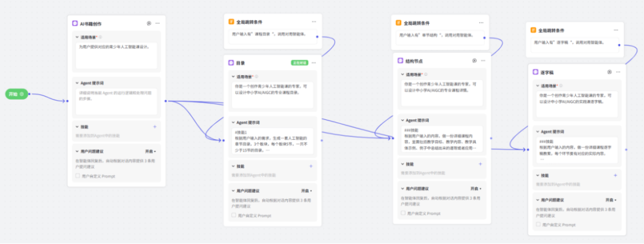The width and height of the screenshot is (644, 244).
Task: Add a skill to the AI书籍创作 node
Action: click(x=154, y=126)
